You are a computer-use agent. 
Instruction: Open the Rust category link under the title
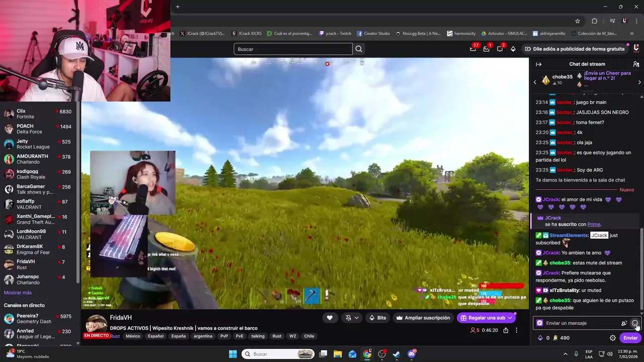(x=115, y=336)
